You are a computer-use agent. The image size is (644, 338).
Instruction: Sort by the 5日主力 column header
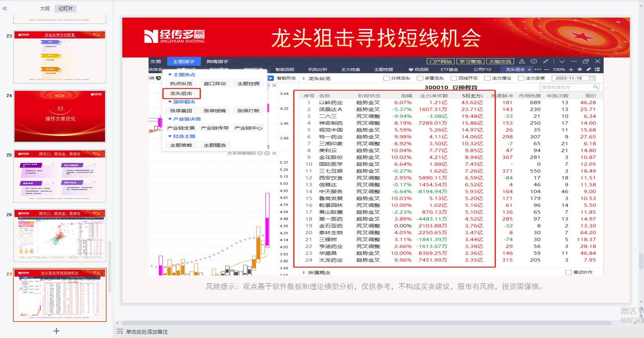[472, 96]
